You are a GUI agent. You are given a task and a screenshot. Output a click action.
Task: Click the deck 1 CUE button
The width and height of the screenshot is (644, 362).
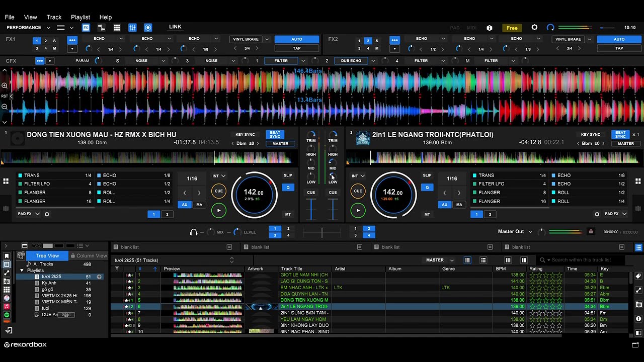point(218,191)
